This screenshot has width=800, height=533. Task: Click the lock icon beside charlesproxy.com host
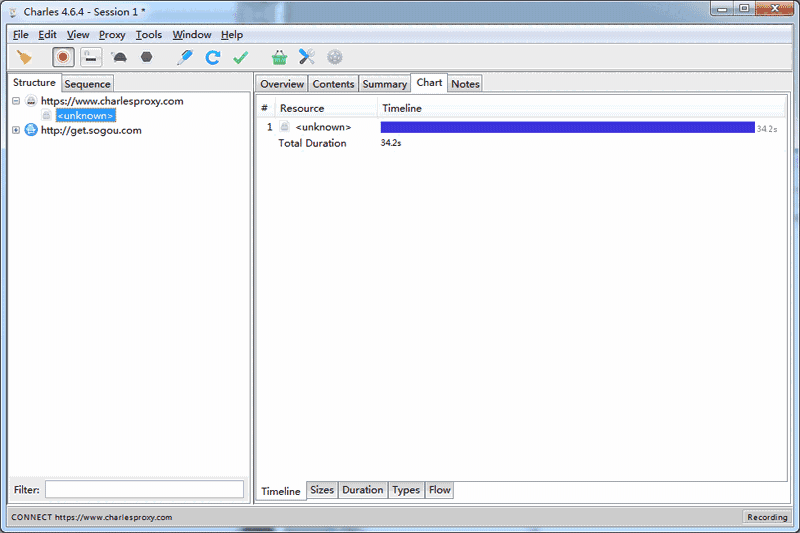(x=31, y=101)
